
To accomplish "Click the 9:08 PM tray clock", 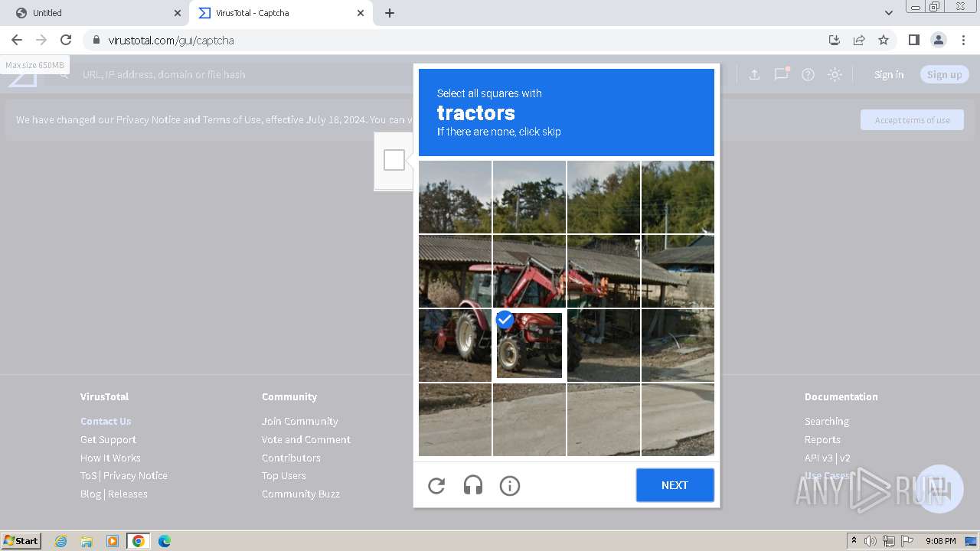I will 940,541.
